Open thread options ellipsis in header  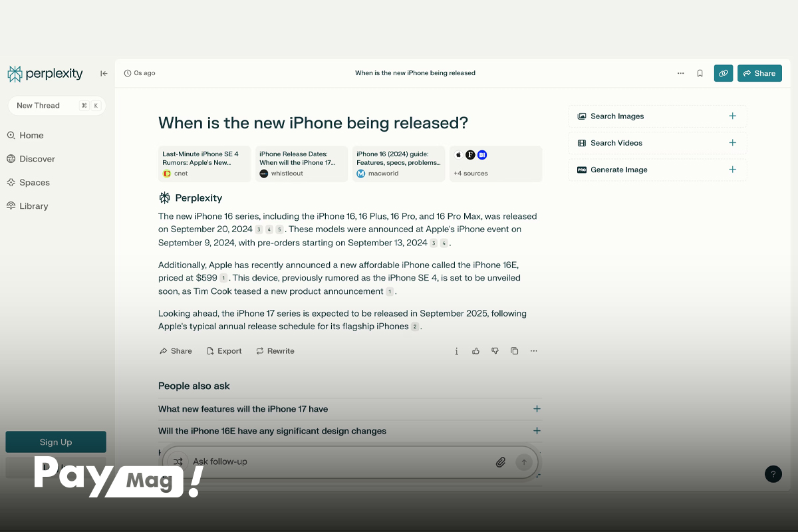tap(680, 73)
